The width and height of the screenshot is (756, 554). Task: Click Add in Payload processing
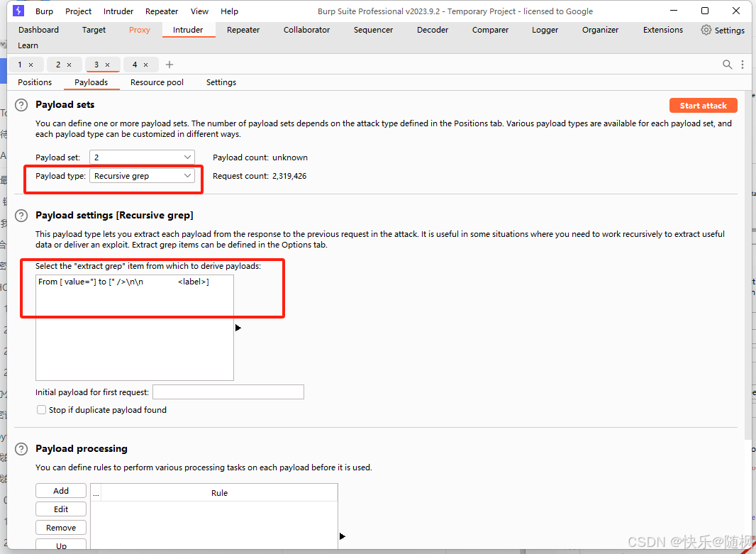click(61, 491)
